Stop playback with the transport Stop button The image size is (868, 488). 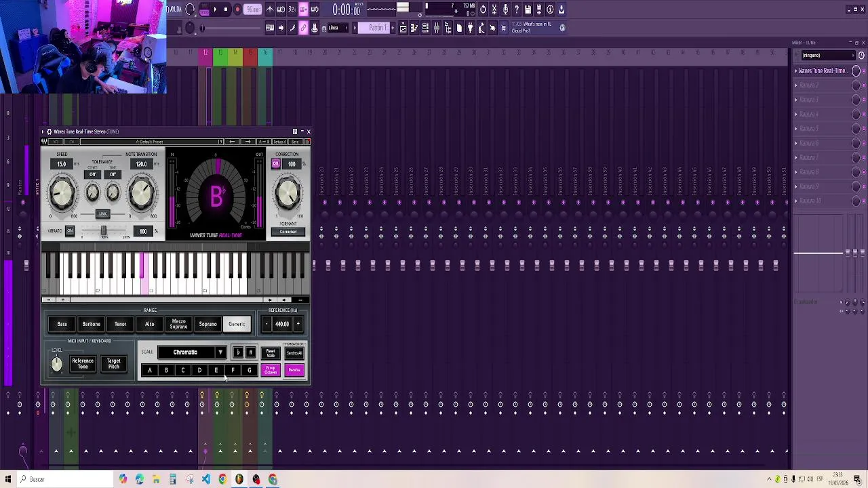(226, 9)
